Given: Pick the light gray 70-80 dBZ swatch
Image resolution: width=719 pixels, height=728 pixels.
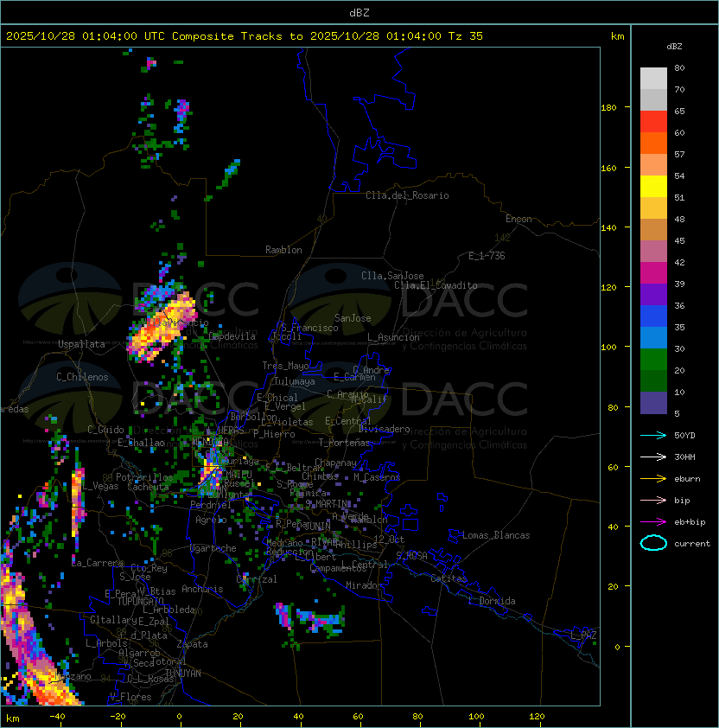Looking at the screenshot, I should pyautogui.click(x=653, y=78).
